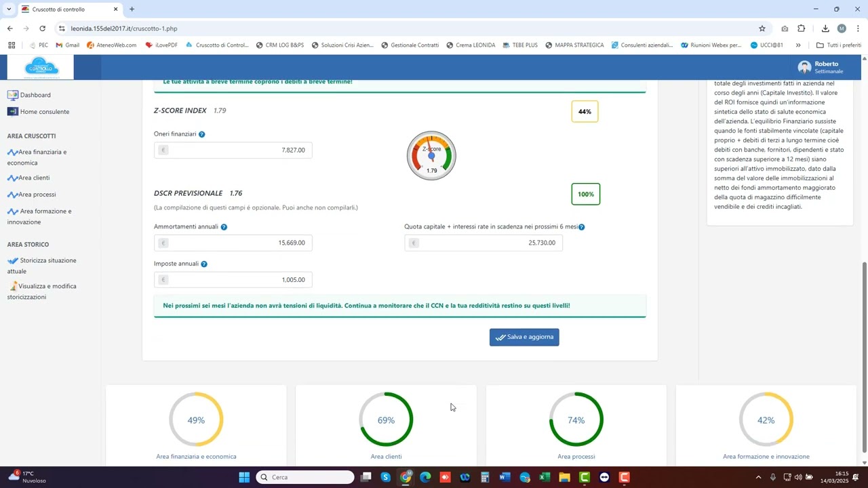
Task: Open Home consulente page
Action: [44, 112]
